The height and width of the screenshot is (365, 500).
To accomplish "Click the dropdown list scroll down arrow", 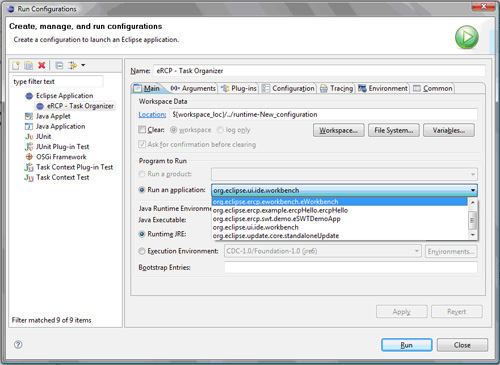I will [472, 235].
